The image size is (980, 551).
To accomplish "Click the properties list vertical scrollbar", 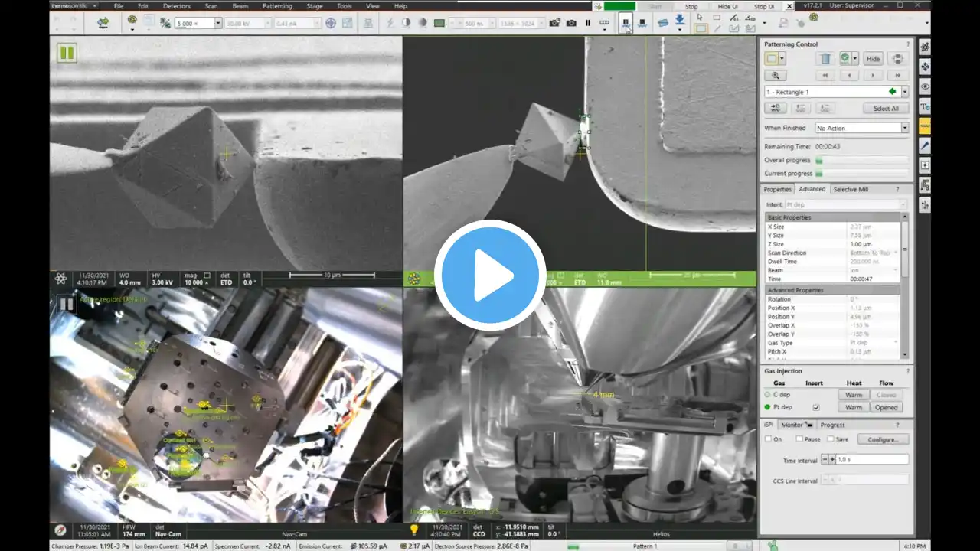I will 905,286.
